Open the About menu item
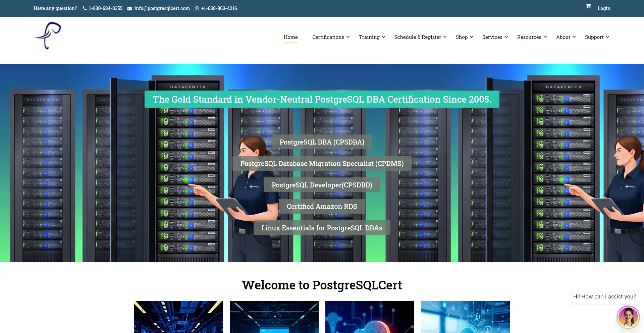The image size is (644, 333). pyautogui.click(x=563, y=37)
